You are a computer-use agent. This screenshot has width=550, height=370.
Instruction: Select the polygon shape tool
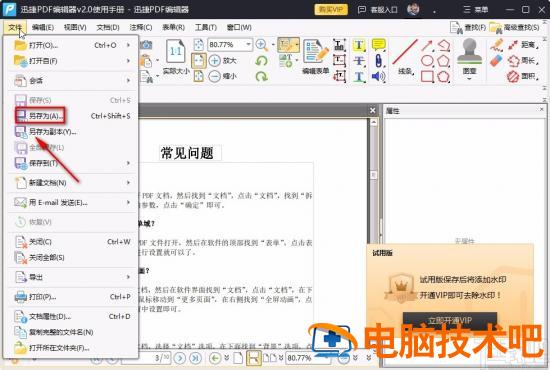tap(443, 61)
